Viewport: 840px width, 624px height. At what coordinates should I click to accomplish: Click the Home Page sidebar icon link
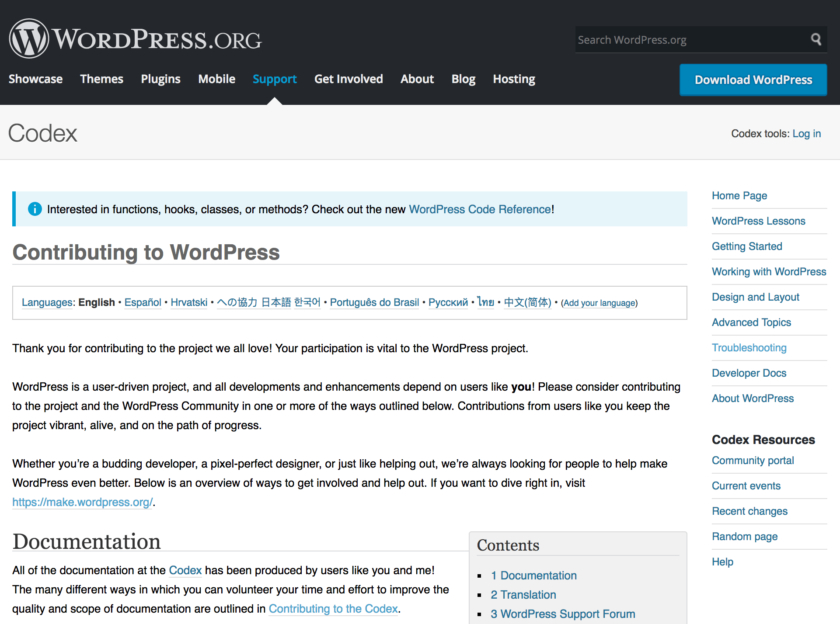tap(740, 195)
